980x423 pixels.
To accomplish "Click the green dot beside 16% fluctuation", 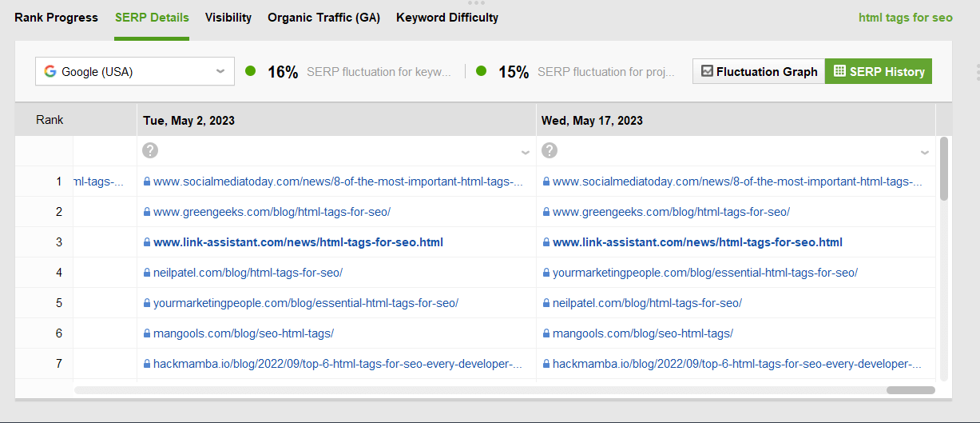I will [x=250, y=71].
